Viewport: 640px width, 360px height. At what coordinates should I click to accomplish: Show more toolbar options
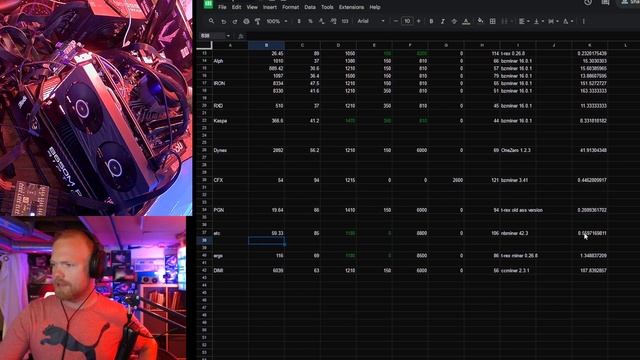(x=584, y=21)
